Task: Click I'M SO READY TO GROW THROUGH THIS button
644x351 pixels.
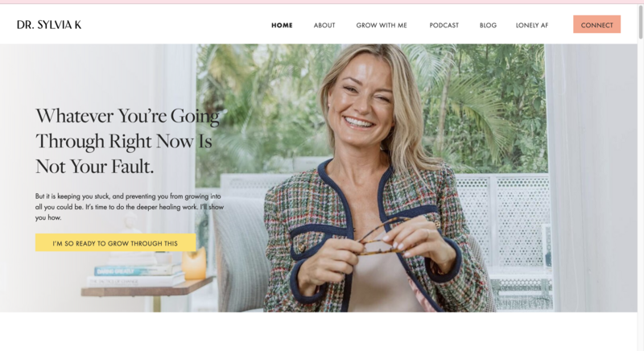Action: click(115, 242)
